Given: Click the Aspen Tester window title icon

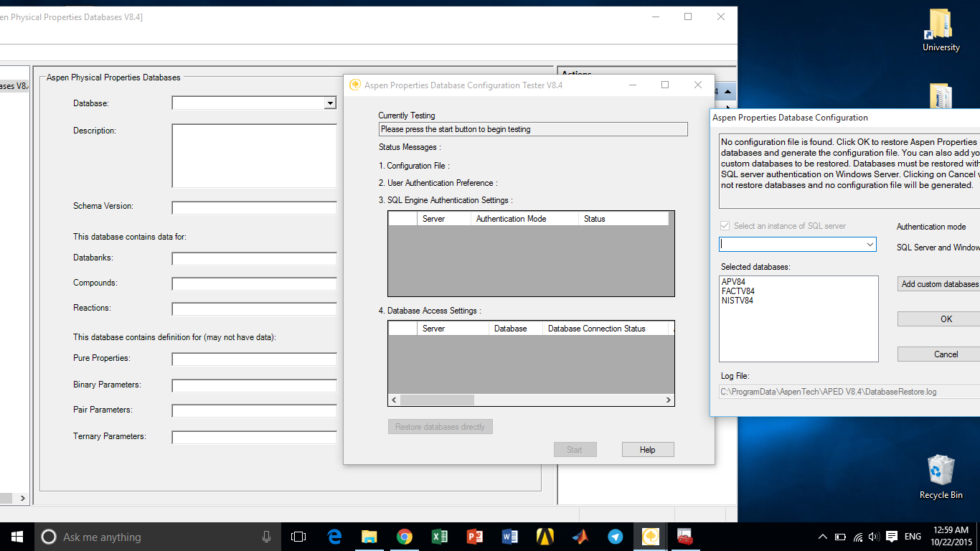Looking at the screenshot, I should [355, 85].
